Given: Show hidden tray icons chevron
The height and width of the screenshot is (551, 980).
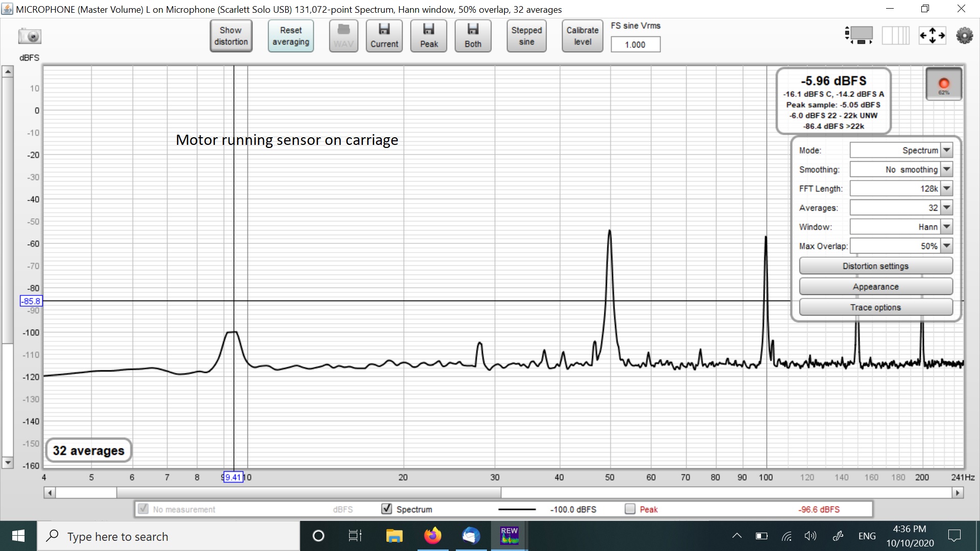Looking at the screenshot, I should point(737,536).
